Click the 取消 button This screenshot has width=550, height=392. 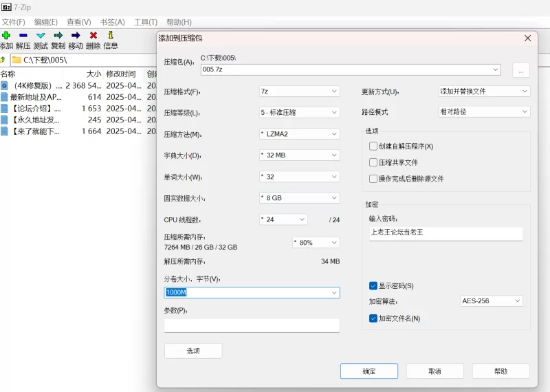435,371
